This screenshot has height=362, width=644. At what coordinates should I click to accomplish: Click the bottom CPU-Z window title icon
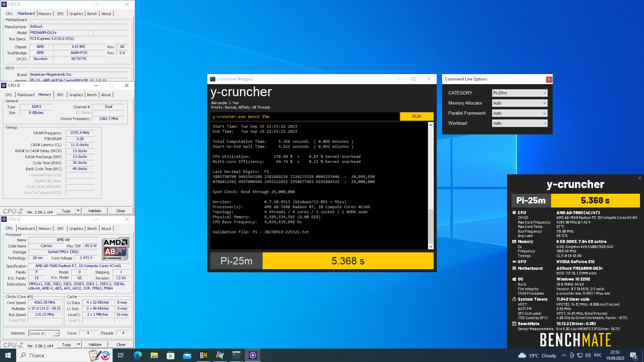[4, 219]
